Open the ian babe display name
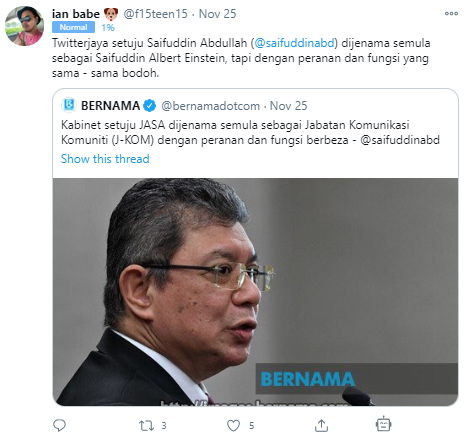Viewport: 469px width, 444px height. (x=76, y=14)
